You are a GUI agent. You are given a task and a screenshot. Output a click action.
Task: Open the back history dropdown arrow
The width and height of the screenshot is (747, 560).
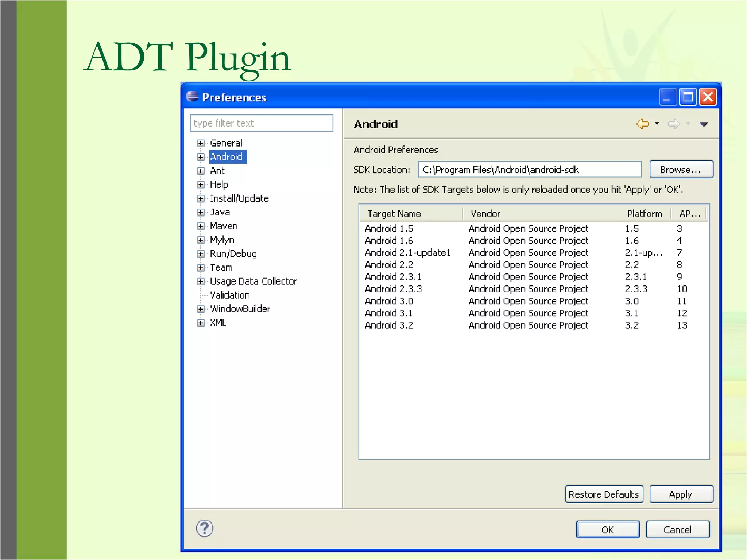point(657,124)
